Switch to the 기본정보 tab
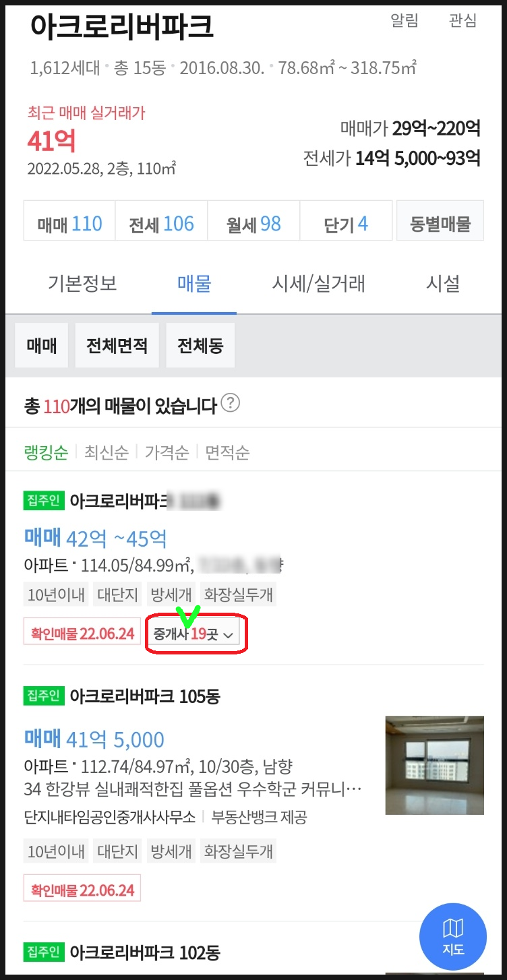 [82, 284]
